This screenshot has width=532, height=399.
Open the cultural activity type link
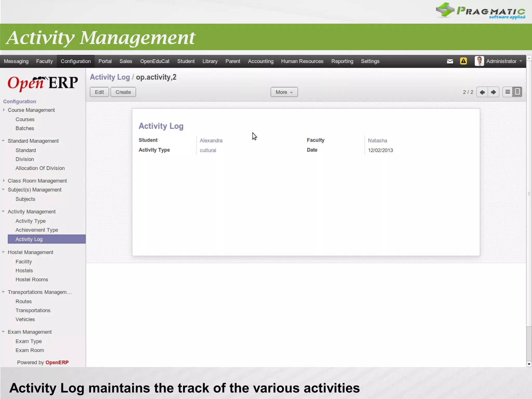click(x=208, y=150)
